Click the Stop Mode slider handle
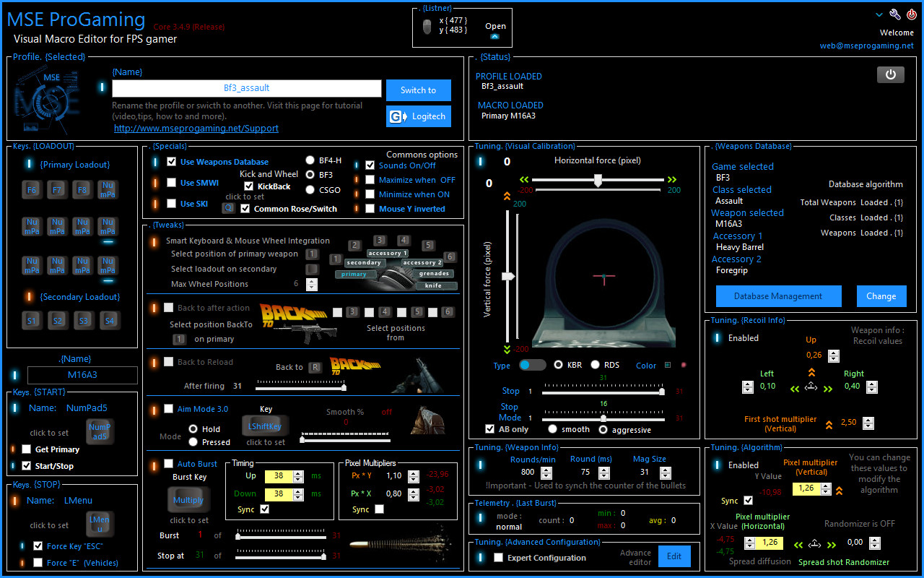Viewport: 924px width, 578px height. pyautogui.click(x=603, y=418)
